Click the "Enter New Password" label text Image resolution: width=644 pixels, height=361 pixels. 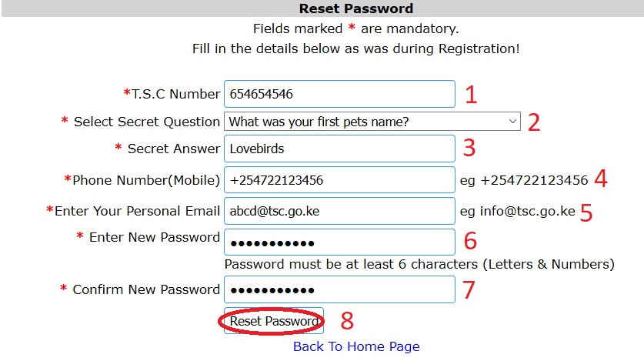[x=154, y=237]
